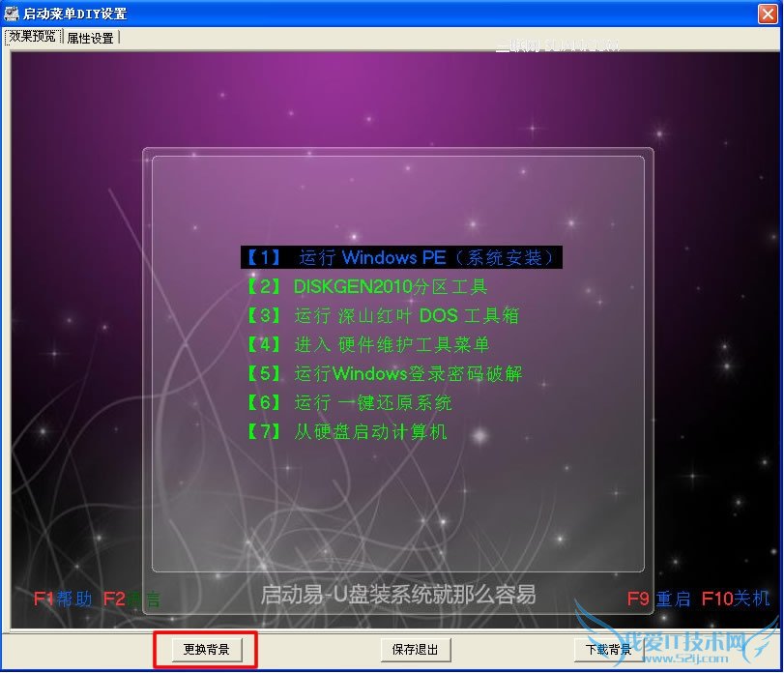Click the 更换背景 button

pyautogui.click(x=206, y=649)
